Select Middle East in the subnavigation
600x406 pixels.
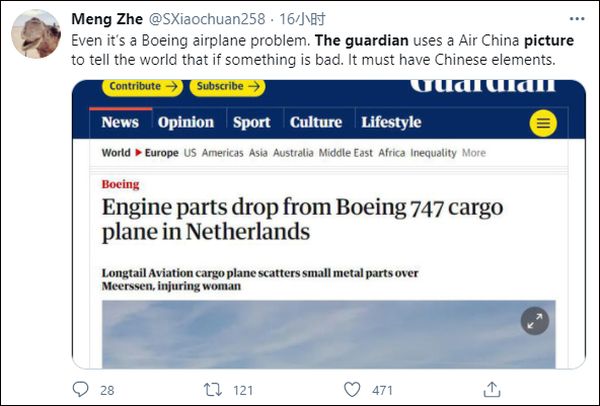click(x=349, y=153)
